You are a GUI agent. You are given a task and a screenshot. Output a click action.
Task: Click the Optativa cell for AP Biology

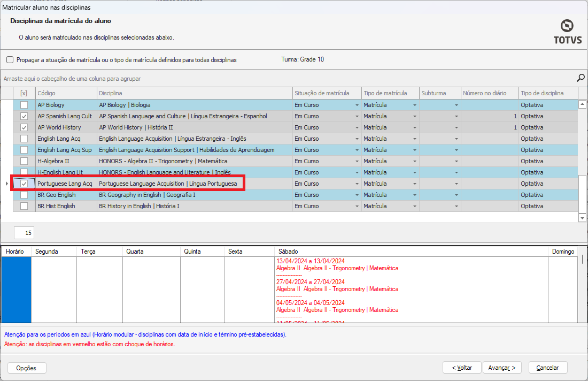click(548, 105)
